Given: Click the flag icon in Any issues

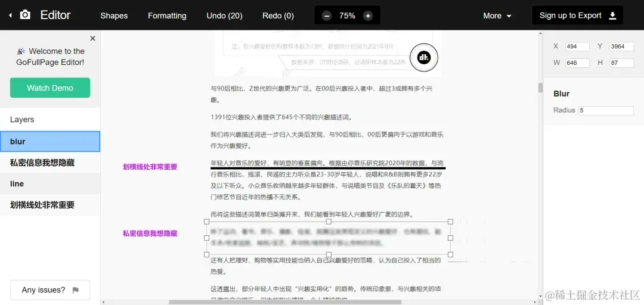Looking at the screenshot, I should tap(76, 290).
